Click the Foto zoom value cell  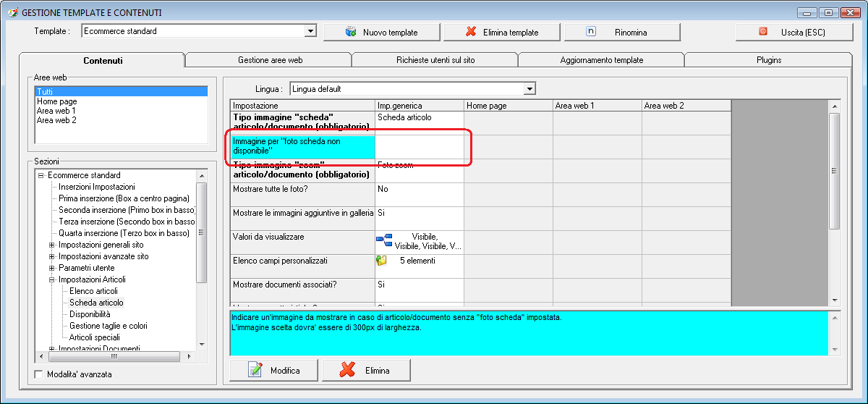420,171
